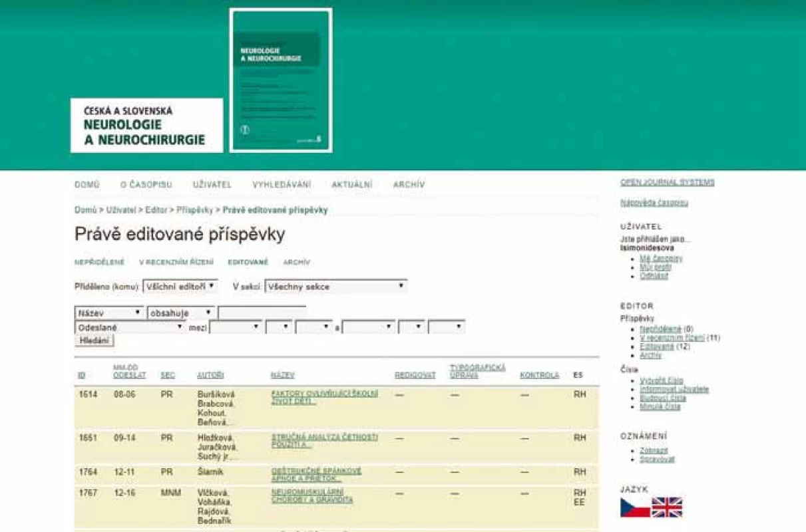The height and width of the screenshot is (532, 806).
Task: Select section cell MNM
Action: (170, 493)
